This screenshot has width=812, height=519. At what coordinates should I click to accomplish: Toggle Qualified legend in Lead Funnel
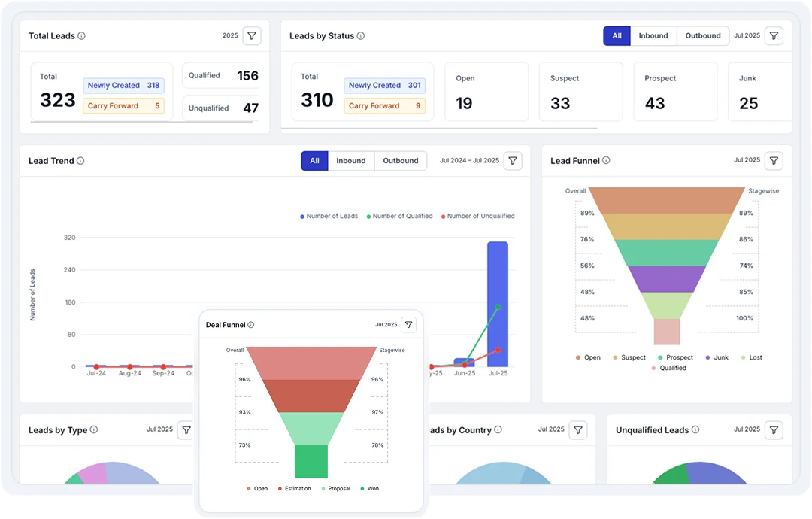pos(668,368)
